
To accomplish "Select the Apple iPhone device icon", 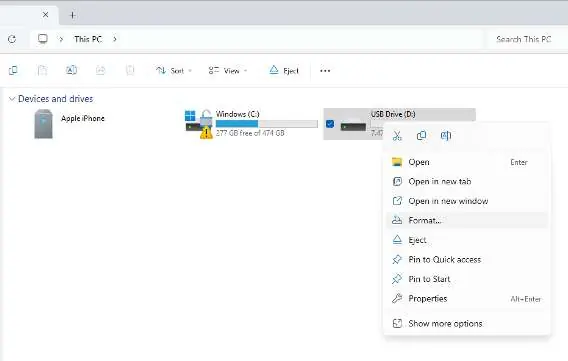I will click(43, 124).
